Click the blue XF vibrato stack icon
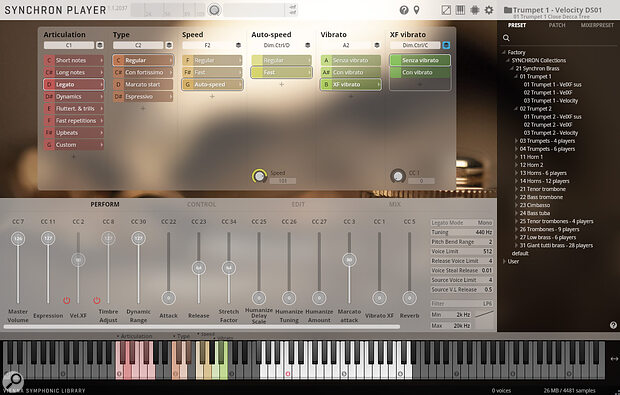Image resolution: width=620 pixels, height=395 pixels. (446, 45)
